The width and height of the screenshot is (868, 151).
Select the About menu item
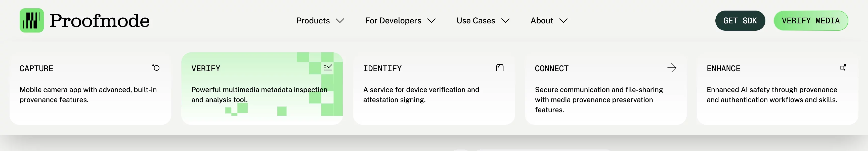[x=541, y=21]
